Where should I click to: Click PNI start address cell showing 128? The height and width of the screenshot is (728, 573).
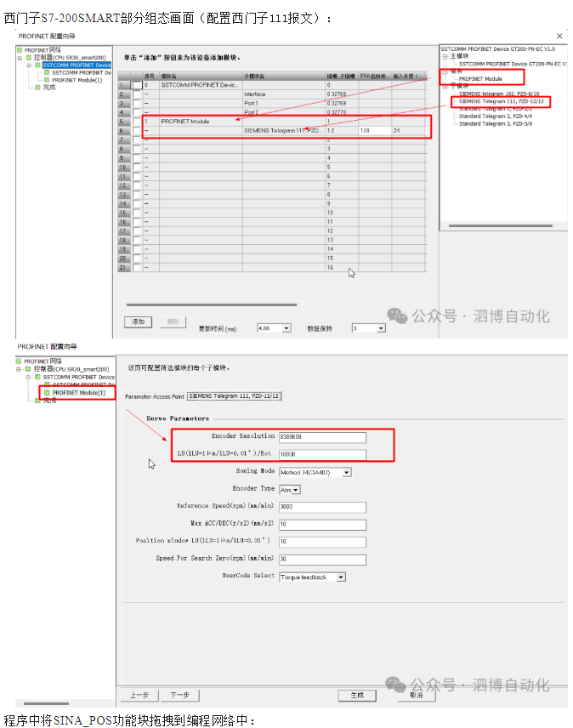[375, 130]
